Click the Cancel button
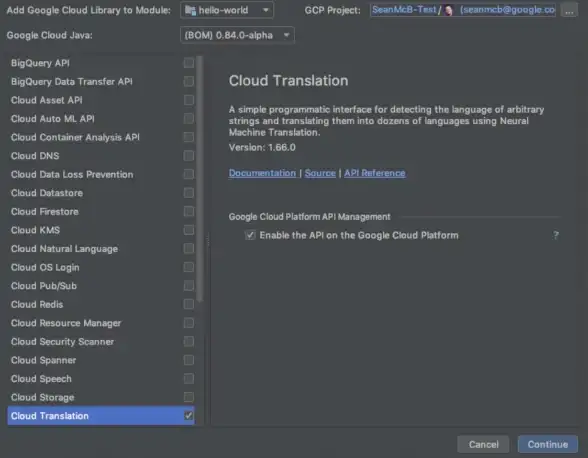588x458 pixels. click(x=483, y=444)
